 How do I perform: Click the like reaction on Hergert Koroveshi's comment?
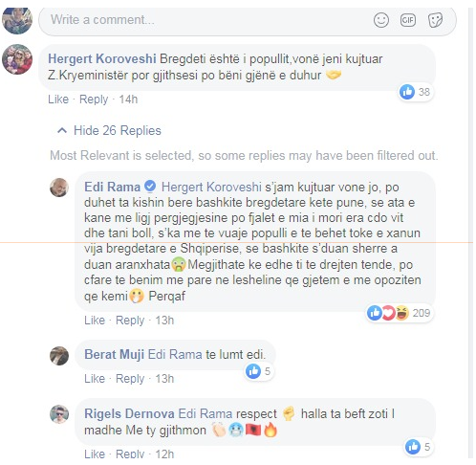pos(415,92)
